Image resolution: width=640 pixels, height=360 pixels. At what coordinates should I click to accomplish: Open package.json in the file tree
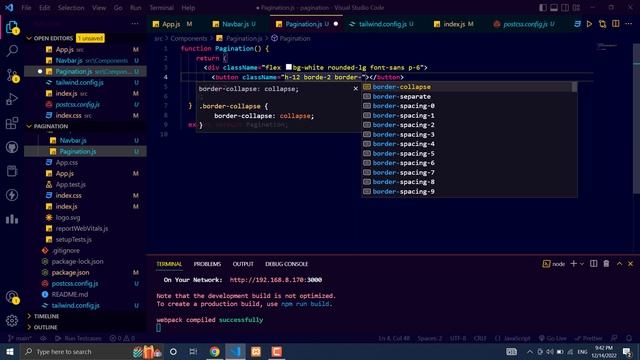[x=70, y=273]
